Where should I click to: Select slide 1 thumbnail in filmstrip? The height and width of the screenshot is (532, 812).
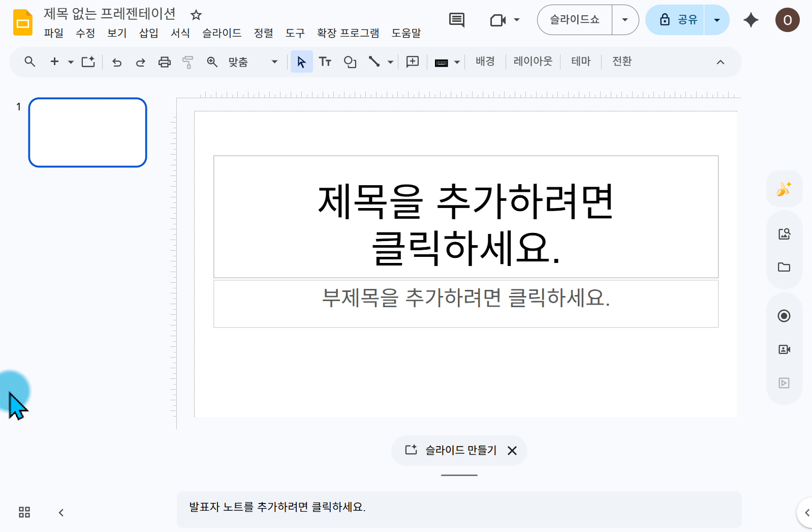[x=88, y=132]
